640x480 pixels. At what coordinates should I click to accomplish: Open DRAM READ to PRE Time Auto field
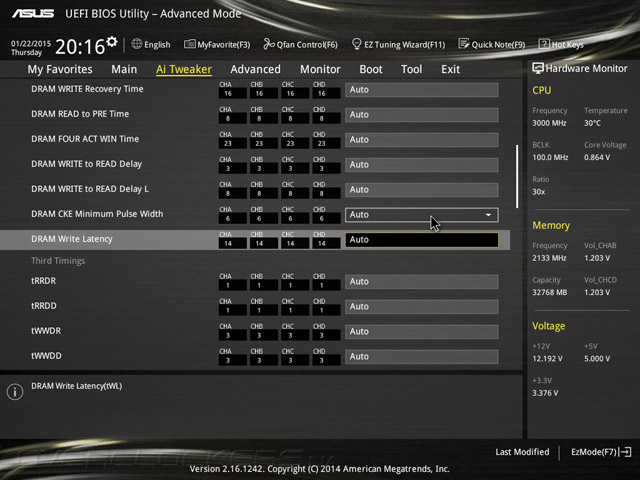(422, 115)
